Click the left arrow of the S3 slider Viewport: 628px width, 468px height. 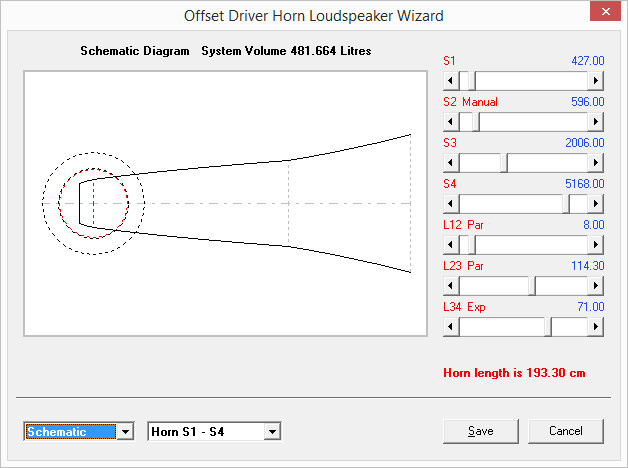[x=451, y=163]
